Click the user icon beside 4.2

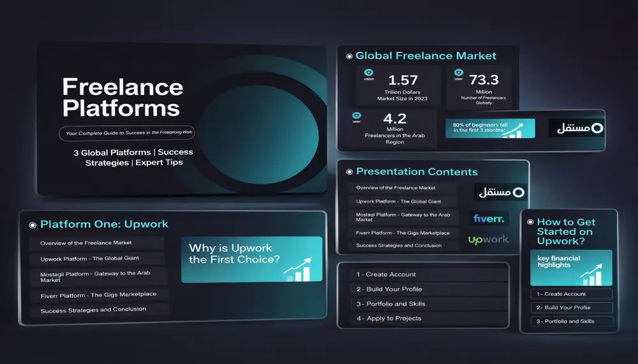(357, 115)
